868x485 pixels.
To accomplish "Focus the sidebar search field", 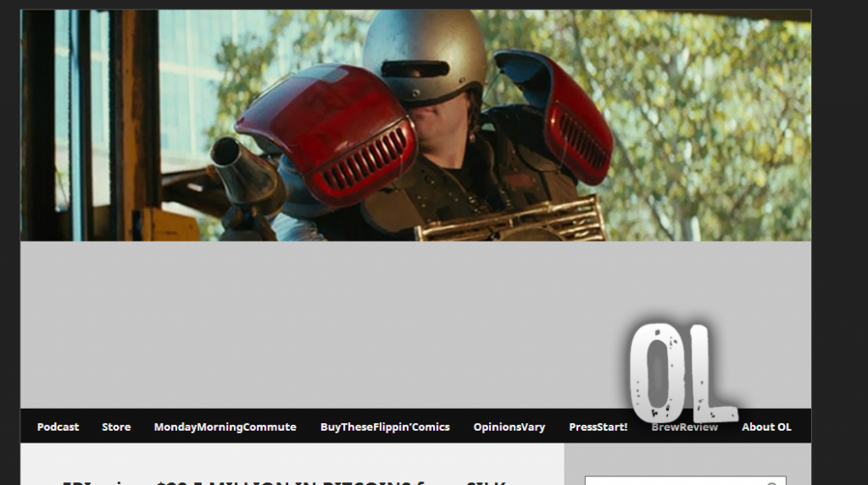I will click(685, 481).
